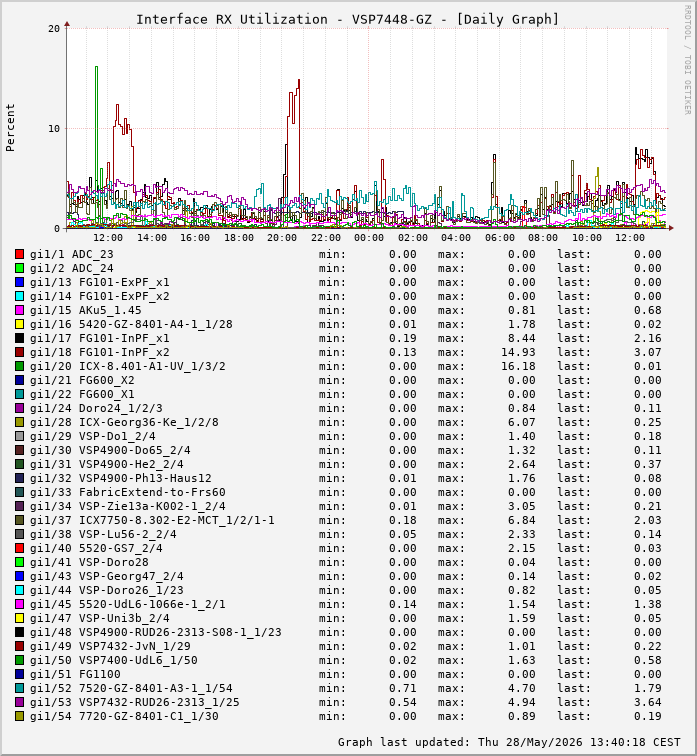The width and height of the screenshot is (697, 756).
Task: Click legend entry 'gi1/28 ICX-Georg36-Ke_1/2/8'
Action: (x=124, y=422)
